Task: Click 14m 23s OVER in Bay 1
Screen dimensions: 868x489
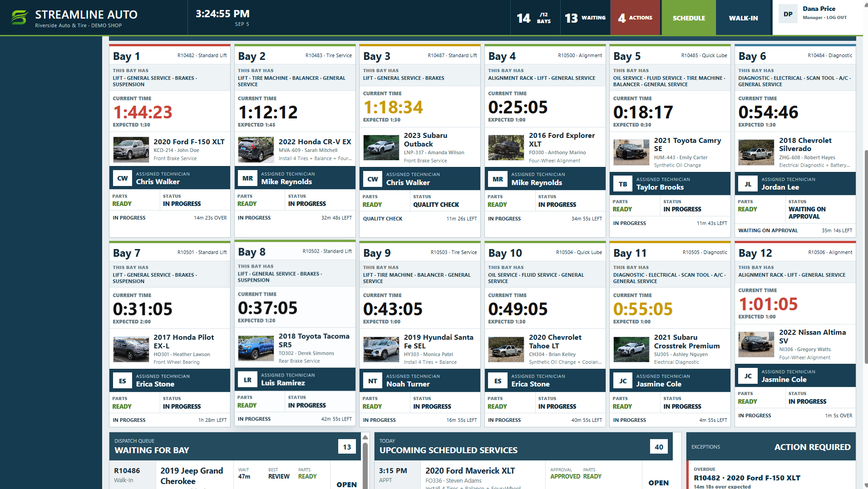Action: point(210,218)
